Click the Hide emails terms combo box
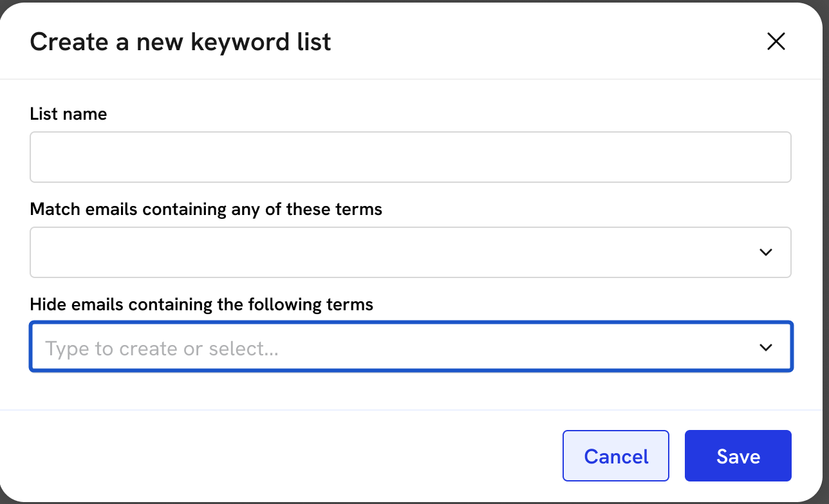The width and height of the screenshot is (829, 504). [393, 348]
